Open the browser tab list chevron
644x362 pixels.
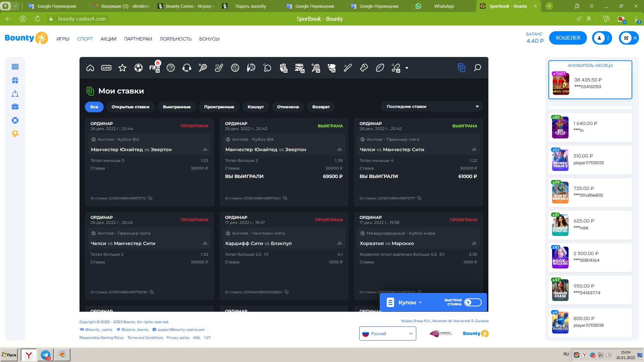15,6
